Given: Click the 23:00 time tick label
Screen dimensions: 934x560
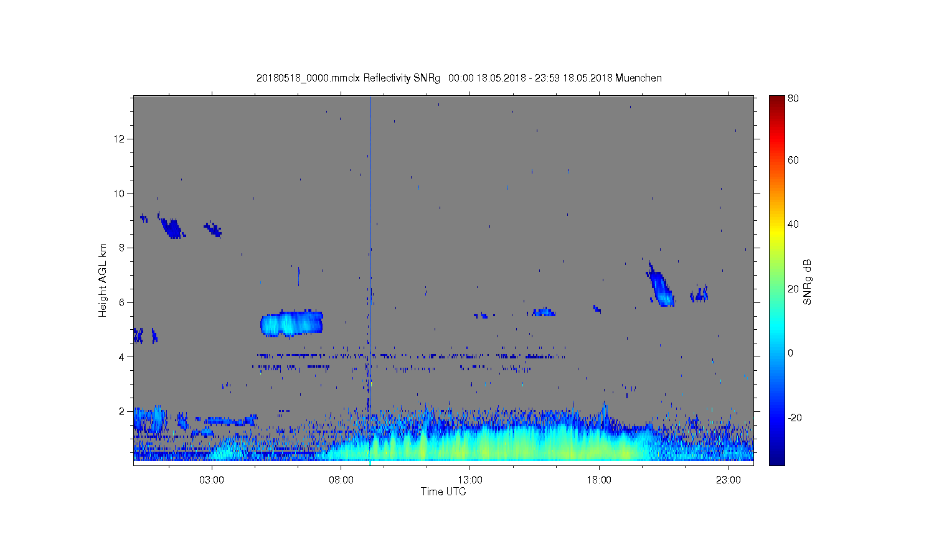Looking at the screenshot, I should tap(729, 480).
